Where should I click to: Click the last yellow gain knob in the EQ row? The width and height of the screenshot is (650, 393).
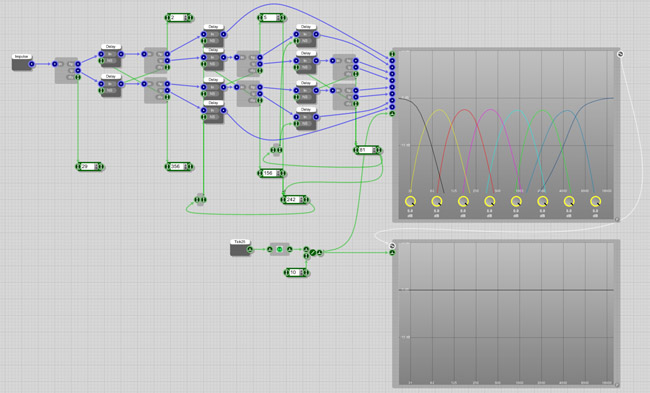click(595, 201)
